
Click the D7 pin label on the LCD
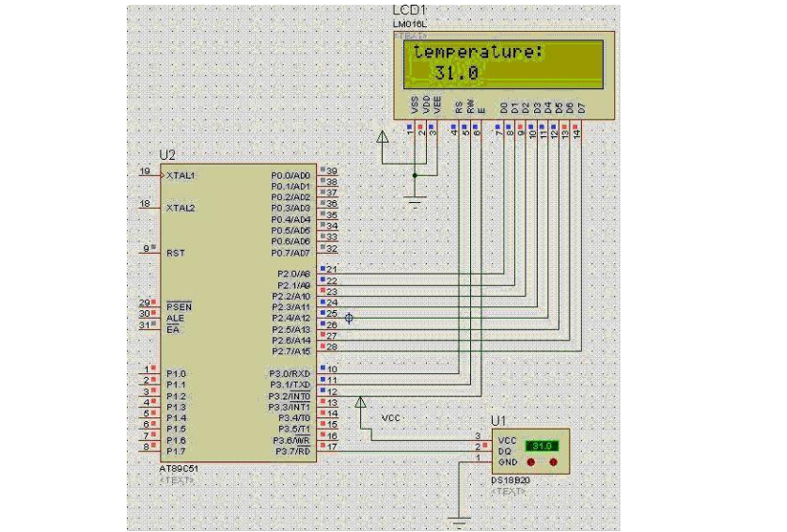581,108
